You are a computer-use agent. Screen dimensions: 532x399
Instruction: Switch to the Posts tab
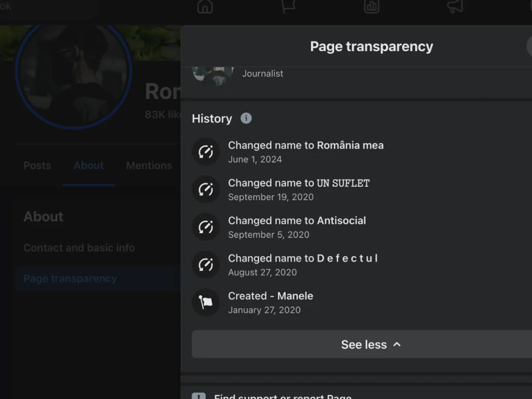(37, 166)
